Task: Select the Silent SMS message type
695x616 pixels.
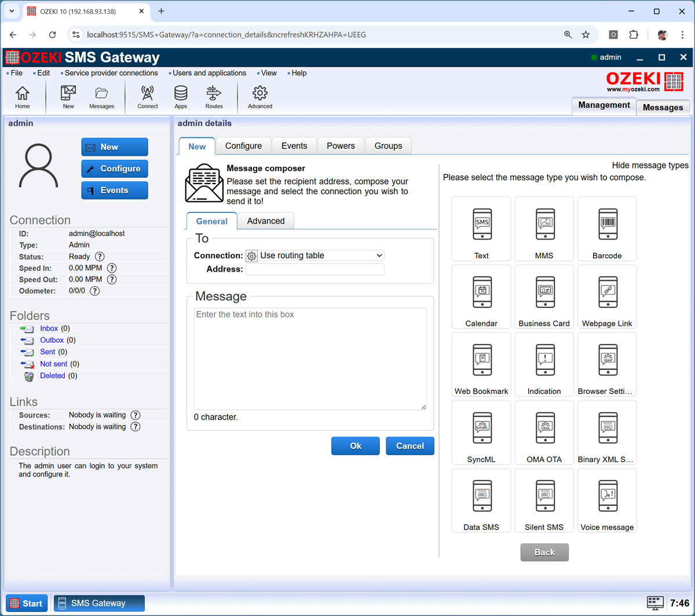Action: (x=544, y=500)
